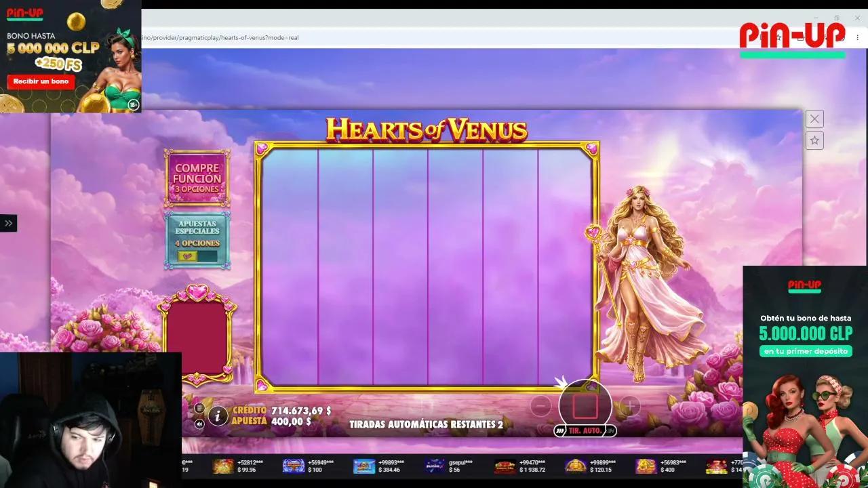Screen dimensions: 868x488
Task: Open the browser three-dot menu
Action: coord(857,38)
